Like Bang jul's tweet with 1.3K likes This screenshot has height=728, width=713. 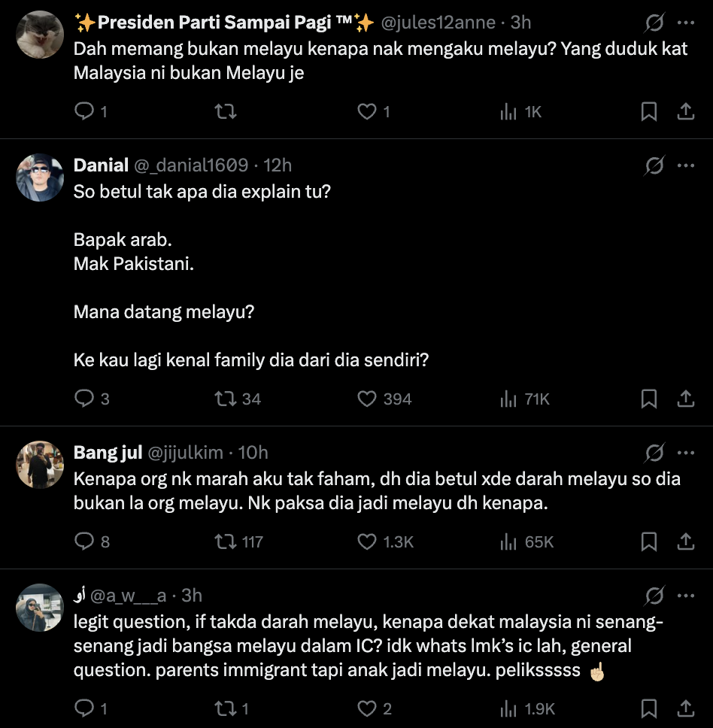tap(367, 541)
